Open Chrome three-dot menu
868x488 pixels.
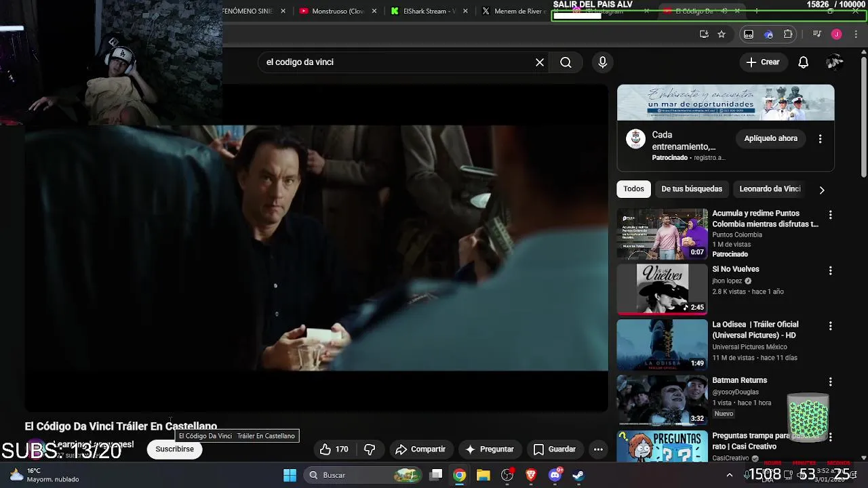[856, 34]
